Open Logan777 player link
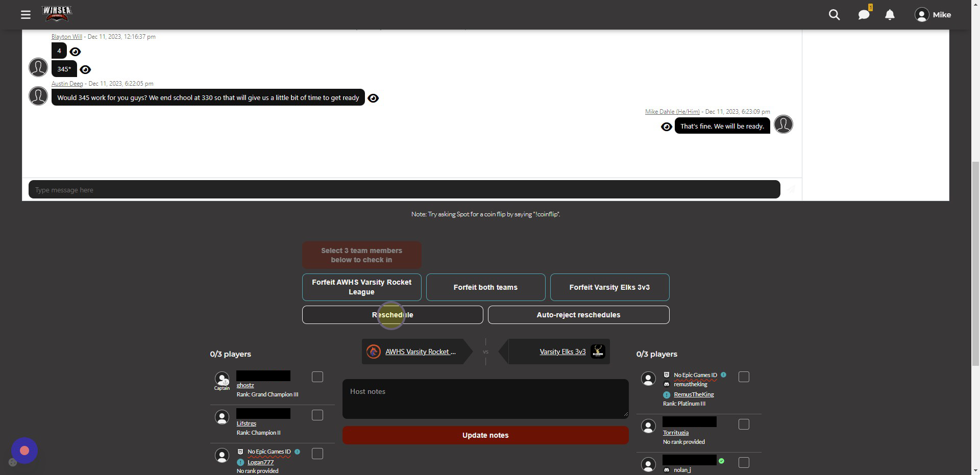 [x=260, y=462]
